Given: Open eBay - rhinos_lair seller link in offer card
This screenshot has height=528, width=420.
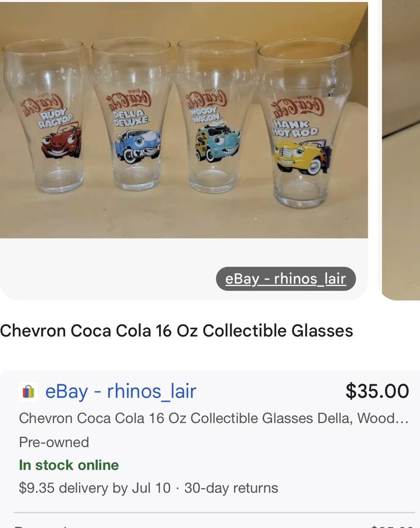Looking at the screenshot, I should [121, 391].
